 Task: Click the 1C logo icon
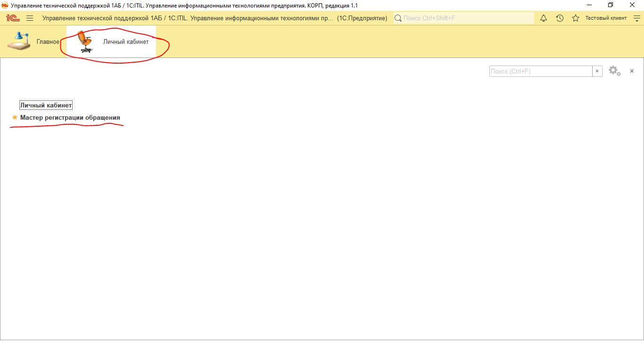13,18
